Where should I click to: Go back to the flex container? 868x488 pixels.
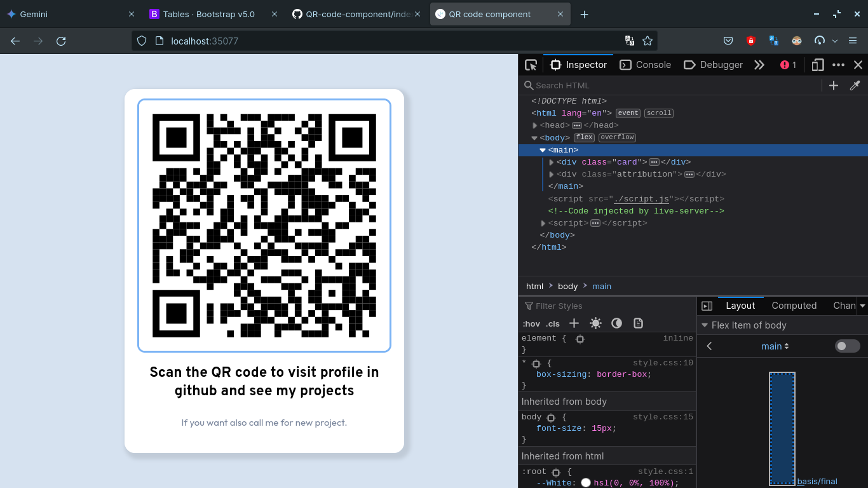click(710, 346)
